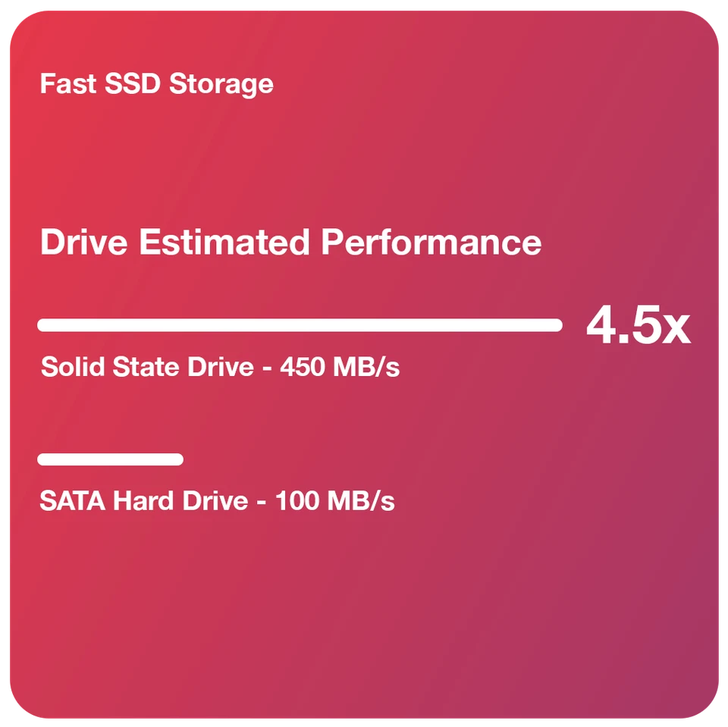Click the Fast SSD Storage title
Image resolution: width=728 pixels, height=727 pixels.
[x=156, y=83]
